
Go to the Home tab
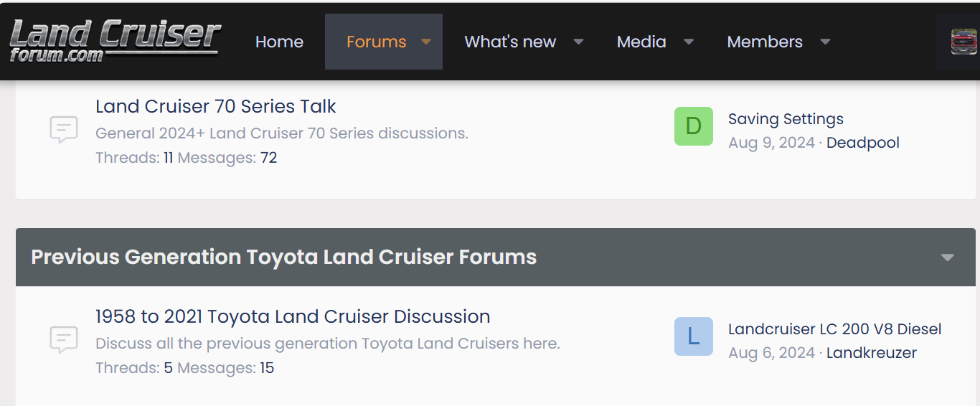[279, 42]
